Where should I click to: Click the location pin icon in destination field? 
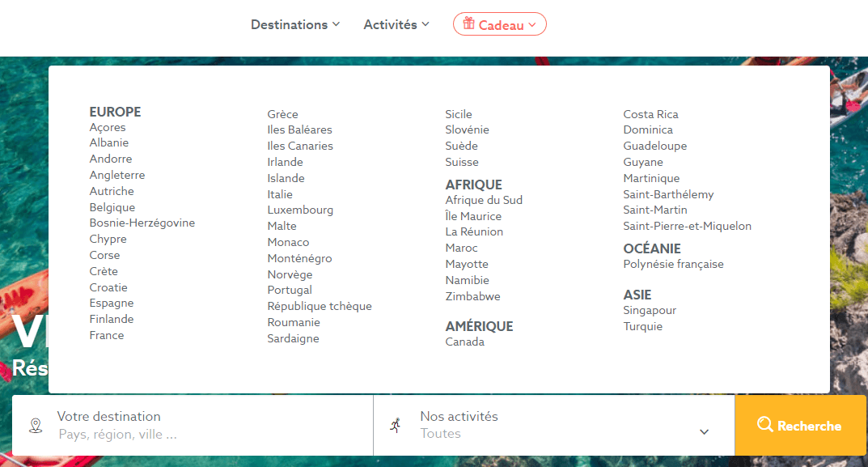pos(36,426)
